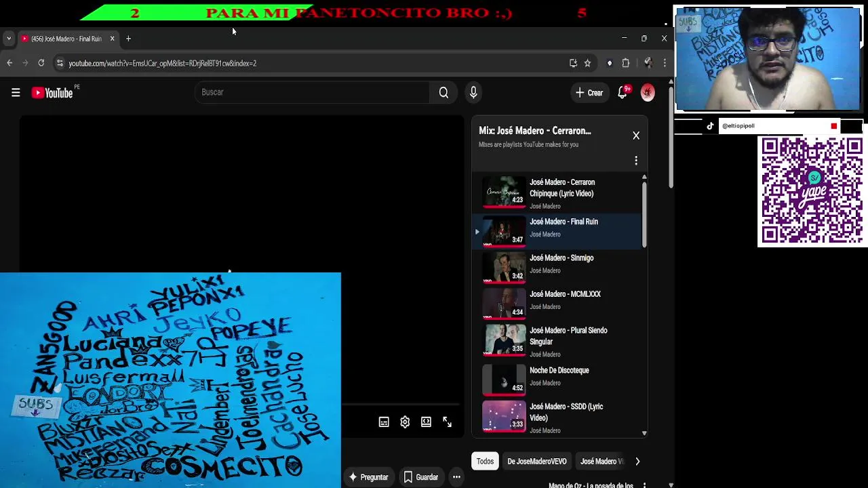Click the playlist panel scrollbar thumb

point(644,216)
